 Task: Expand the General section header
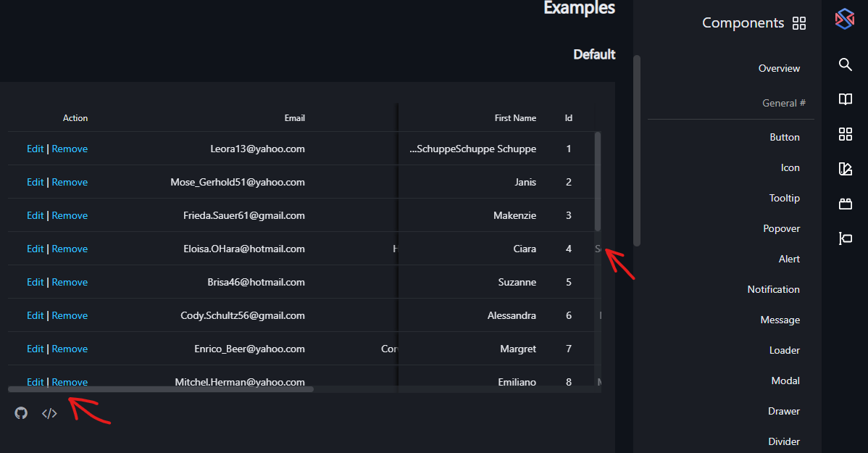tap(784, 102)
